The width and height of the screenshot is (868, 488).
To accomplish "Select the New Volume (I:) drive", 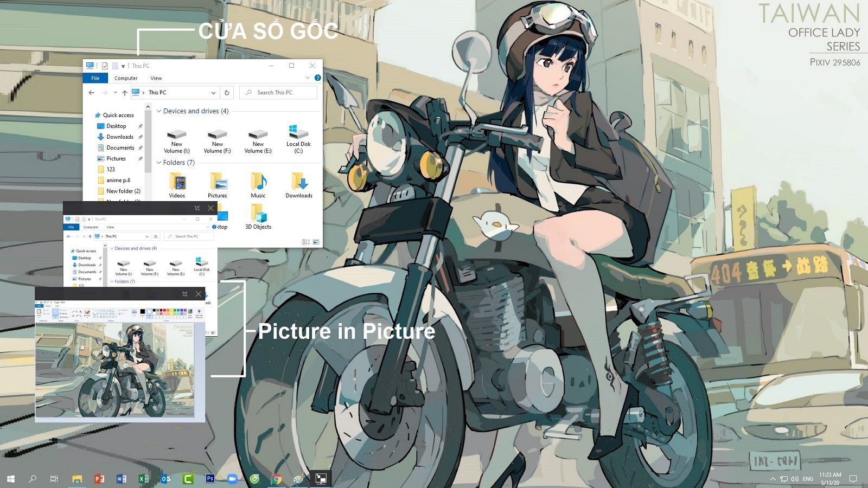I will (177, 141).
